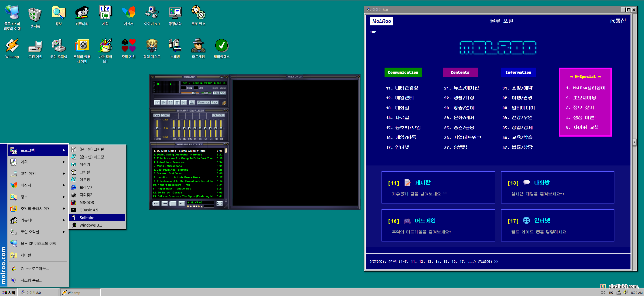This screenshot has height=296, width=644.
Task: Click the 시작 Start button
Action: click(x=9, y=293)
